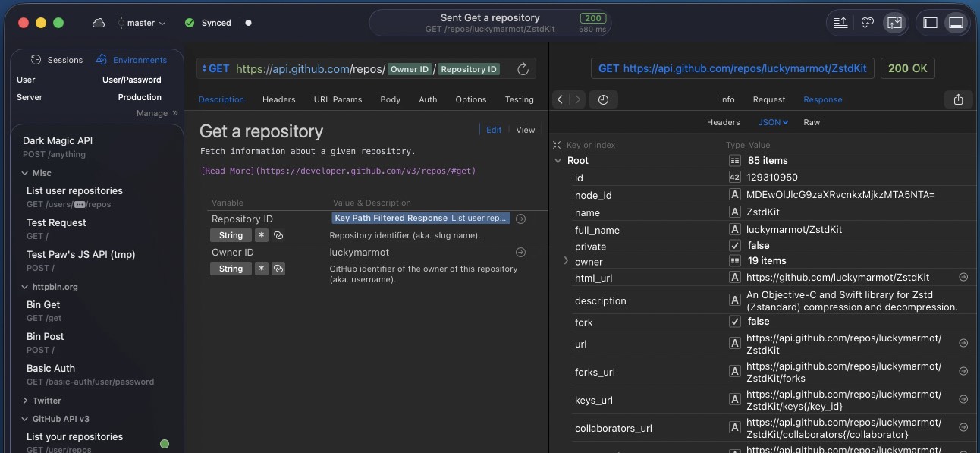Switch to the Headers tab in request editor
980x453 pixels.
coord(278,99)
